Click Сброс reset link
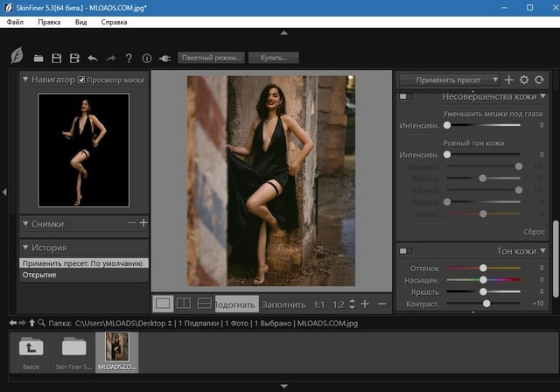Image resolution: width=560 pixels, height=392 pixels. 535,232
